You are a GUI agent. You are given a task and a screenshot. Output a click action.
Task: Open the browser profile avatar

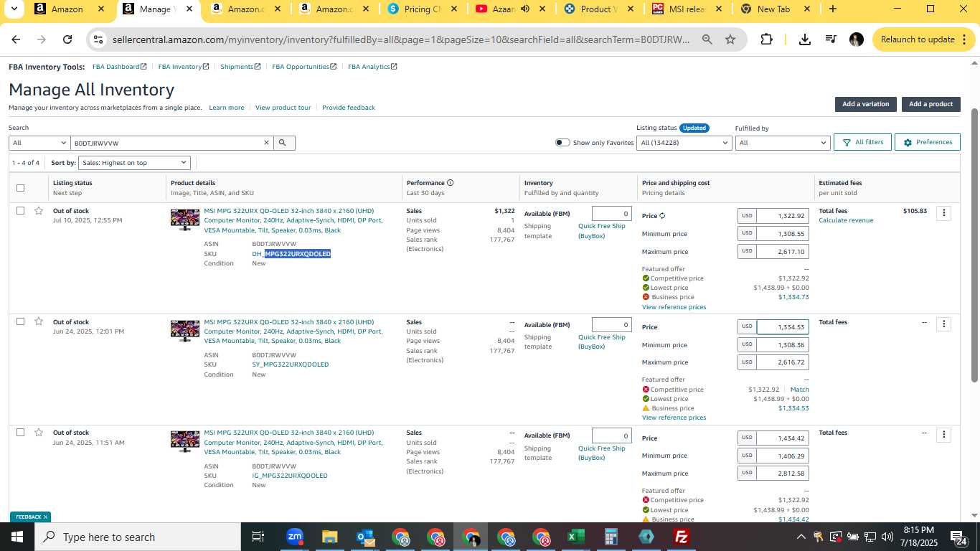click(856, 39)
